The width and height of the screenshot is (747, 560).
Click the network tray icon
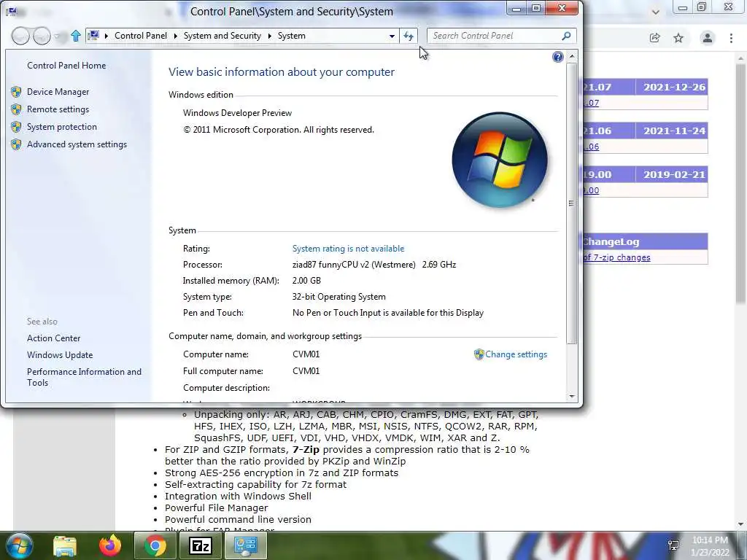click(x=673, y=545)
